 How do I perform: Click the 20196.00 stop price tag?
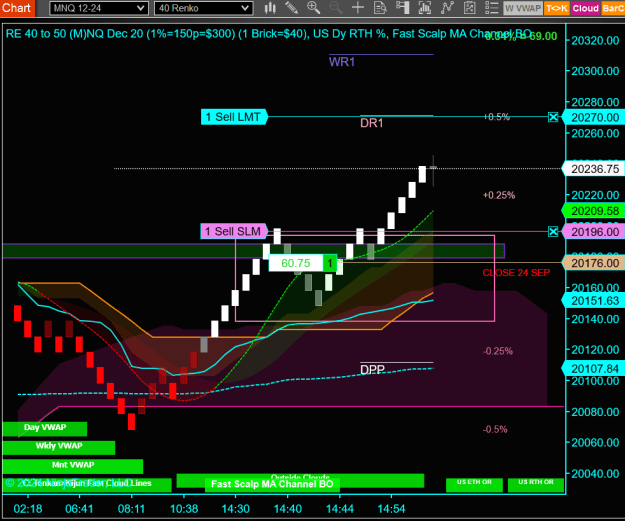594,232
